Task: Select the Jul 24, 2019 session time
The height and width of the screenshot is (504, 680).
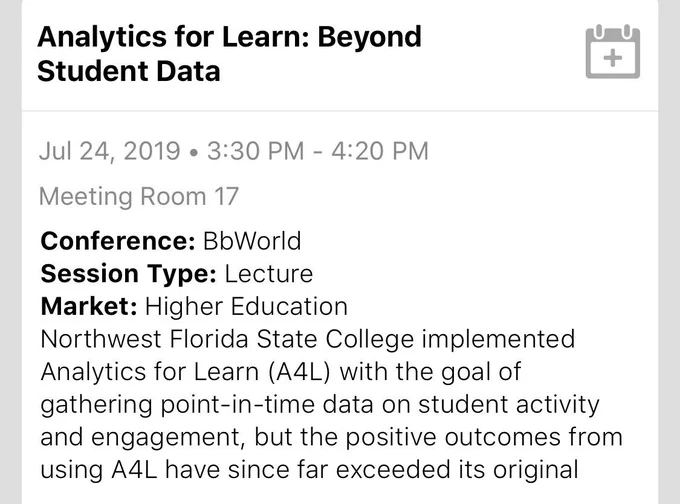Action: pyautogui.click(x=233, y=151)
